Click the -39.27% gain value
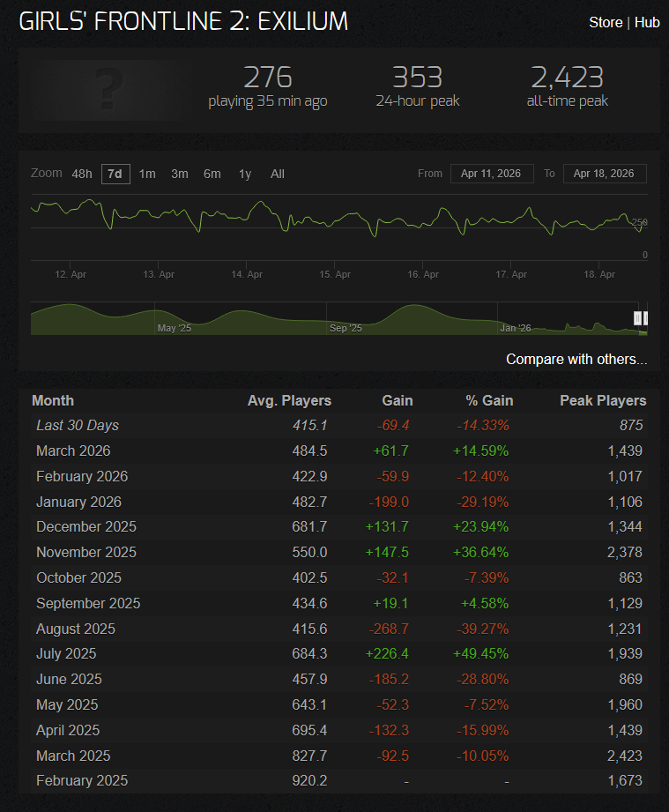669x812 pixels. [483, 629]
